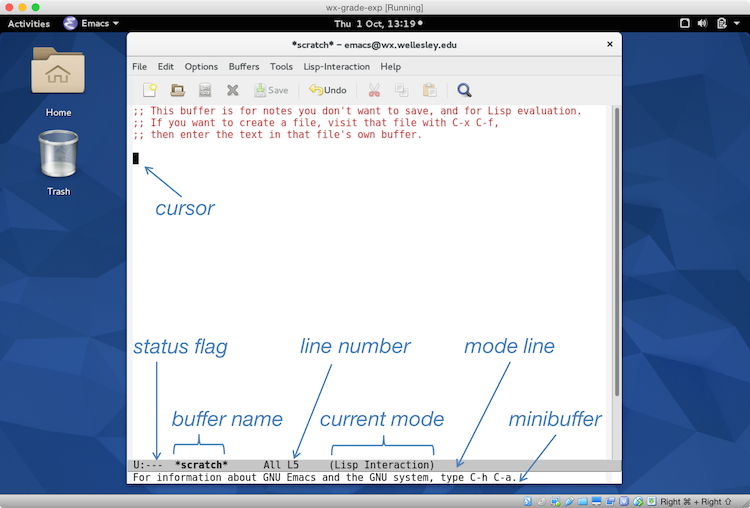
Task: Click *scratch* buffer name in mode line
Action: (201, 464)
